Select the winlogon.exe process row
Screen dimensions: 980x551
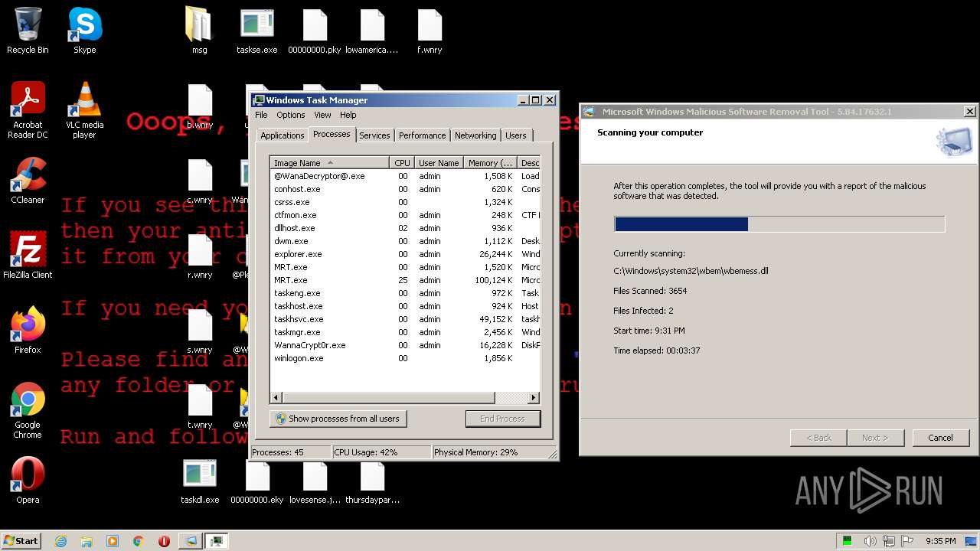(x=405, y=358)
